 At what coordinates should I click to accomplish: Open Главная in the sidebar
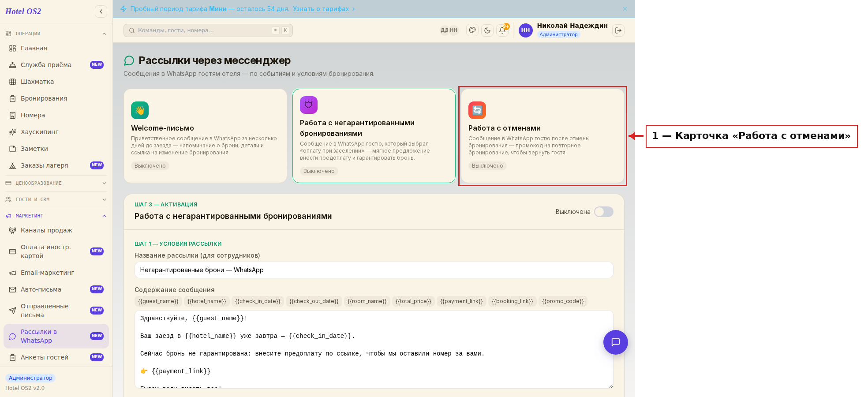coord(56,48)
